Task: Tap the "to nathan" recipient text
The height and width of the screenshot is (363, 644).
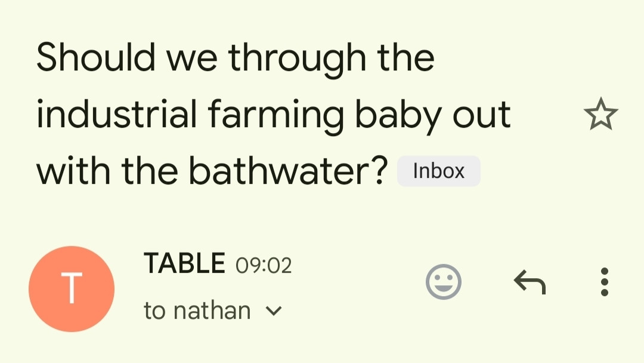Action: [x=197, y=310]
